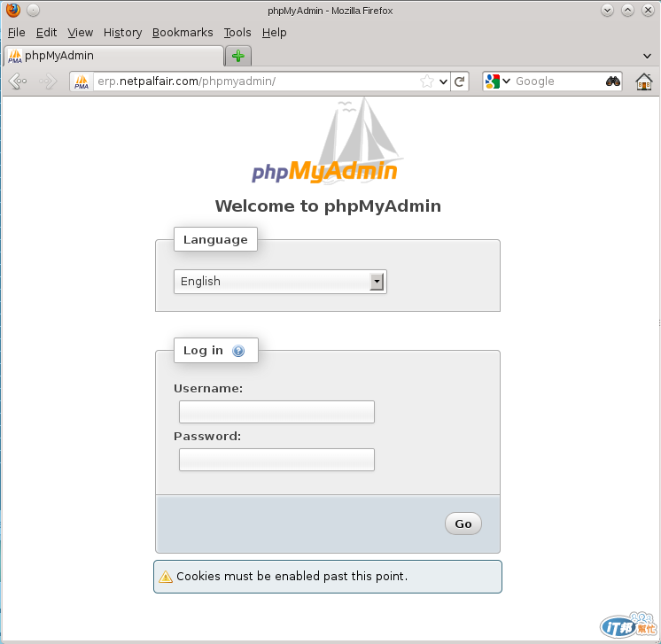Click 'Cookies must be enabled' notice text

pyautogui.click(x=292, y=576)
